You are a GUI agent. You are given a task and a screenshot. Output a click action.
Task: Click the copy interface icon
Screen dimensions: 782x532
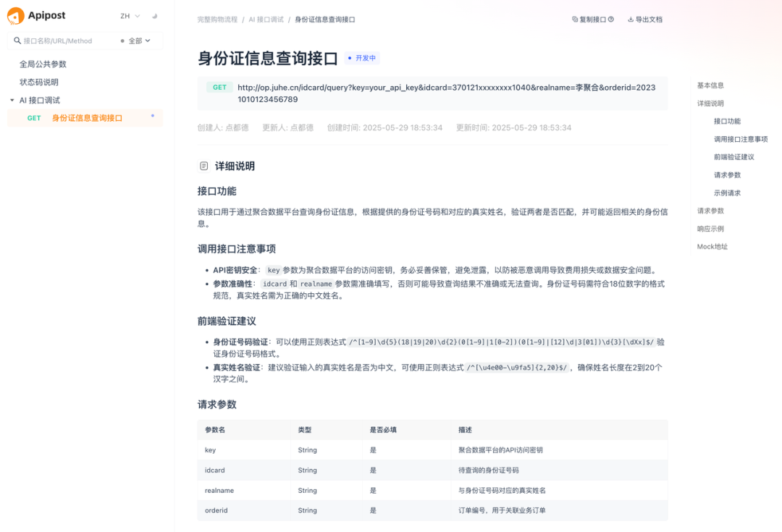click(575, 19)
